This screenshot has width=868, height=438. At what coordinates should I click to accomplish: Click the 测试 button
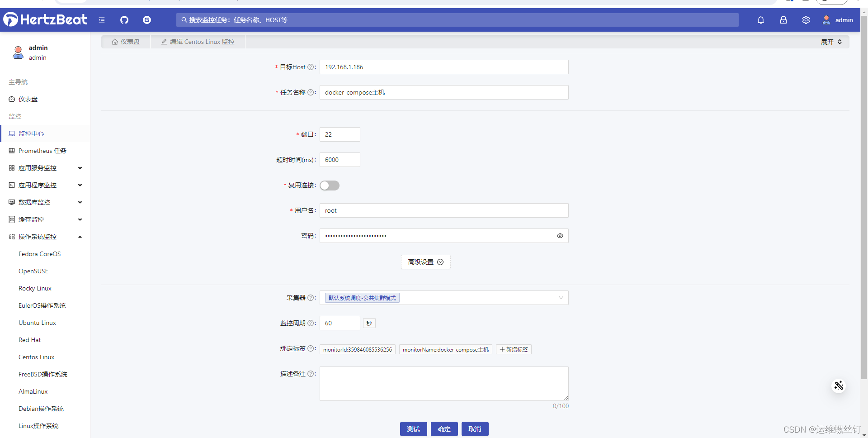pyautogui.click(x=414, y=429)
